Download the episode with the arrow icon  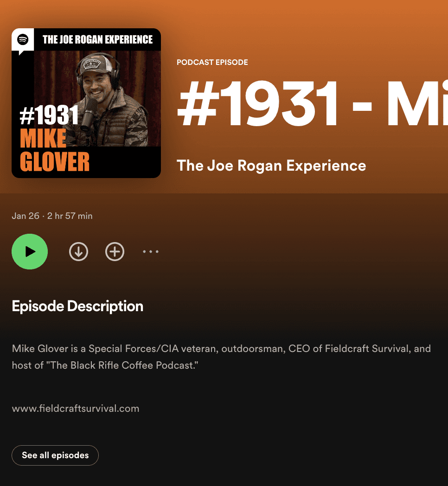click(x=78, y=251)
